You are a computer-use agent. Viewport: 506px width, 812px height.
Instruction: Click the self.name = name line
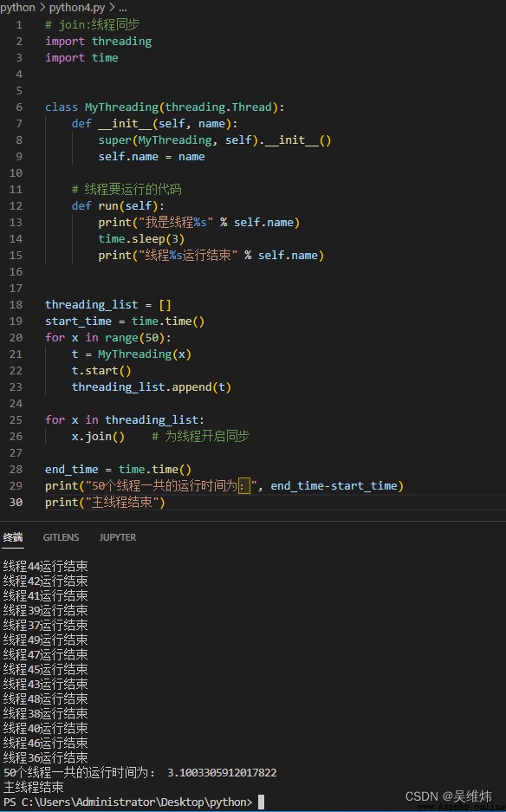152,156
